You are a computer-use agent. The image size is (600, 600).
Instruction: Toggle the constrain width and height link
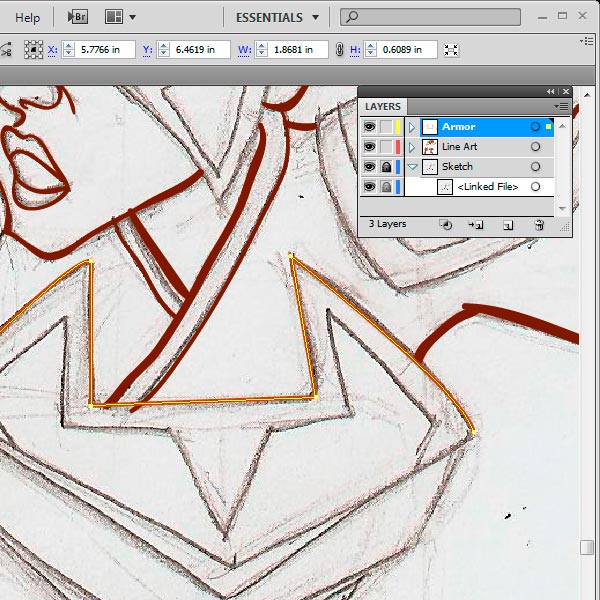[x=340, y=50]
